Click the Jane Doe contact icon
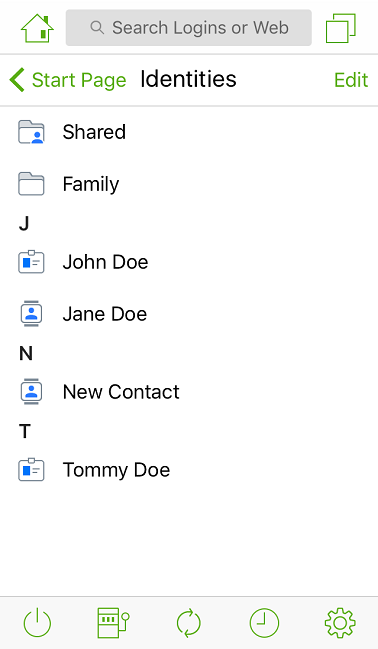The image size is (378, 649). point(31,314)
